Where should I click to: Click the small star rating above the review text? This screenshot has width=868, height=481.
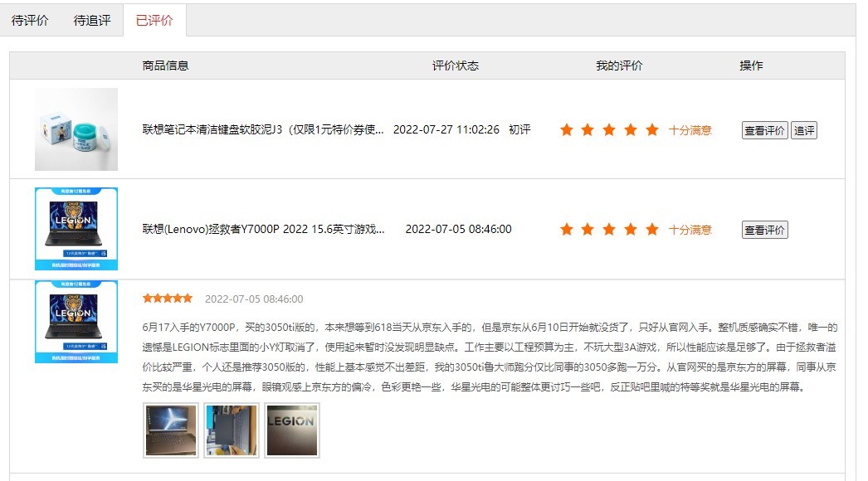pos(167,299)
